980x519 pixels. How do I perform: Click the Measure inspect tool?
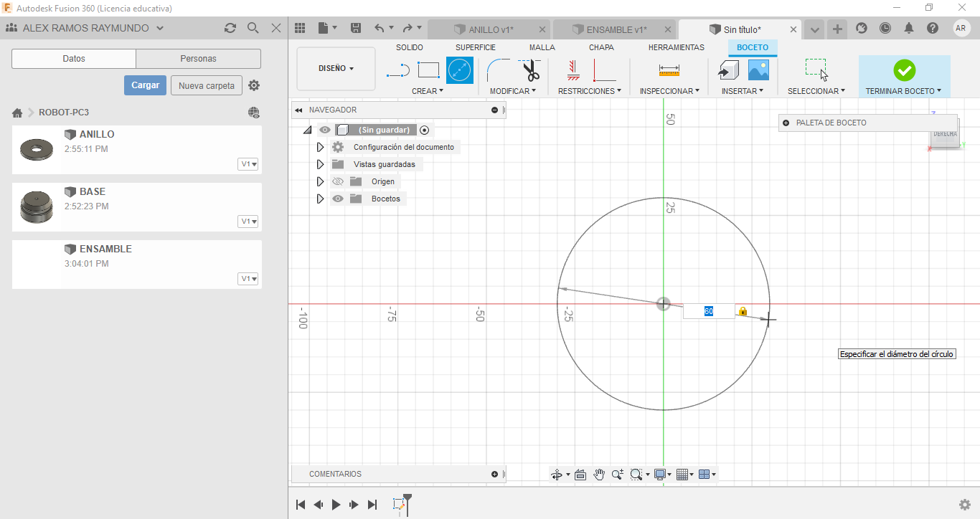669,70
